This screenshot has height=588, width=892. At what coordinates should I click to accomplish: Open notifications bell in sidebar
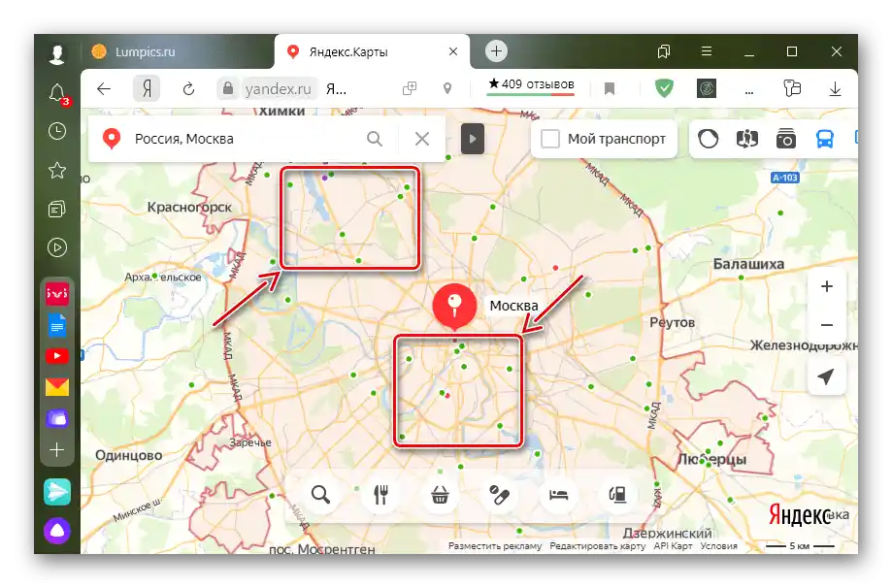click(57, 93)
